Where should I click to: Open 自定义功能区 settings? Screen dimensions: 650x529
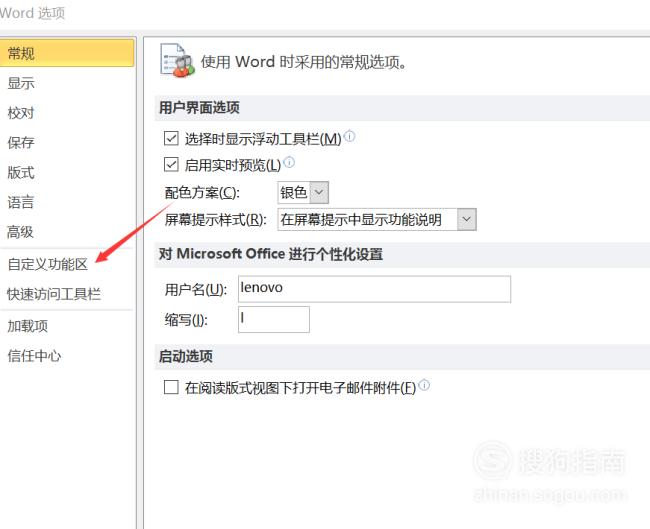[x=48, y=264]
